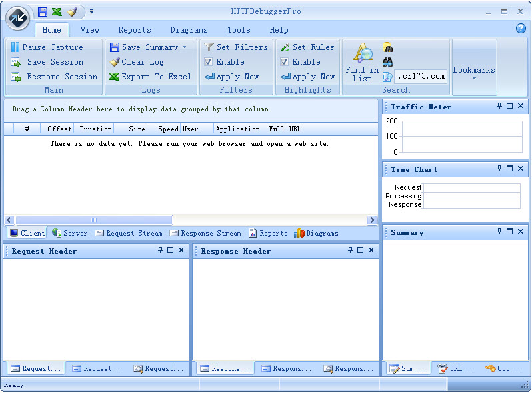Image resolution: width=532 pixels, height=393 pixels.
Task: Click the Find in List magnifier icon
Action: click(x=363, y=54)
